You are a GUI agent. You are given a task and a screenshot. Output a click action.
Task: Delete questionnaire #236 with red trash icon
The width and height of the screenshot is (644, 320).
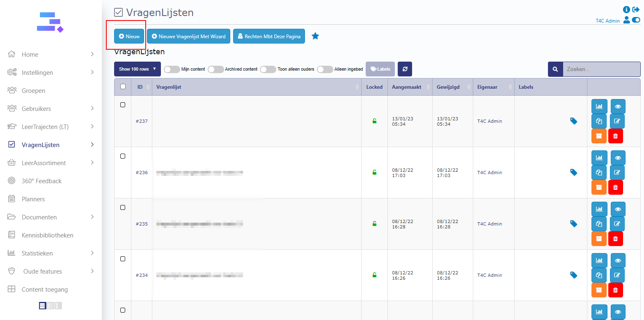click(615, 187)
